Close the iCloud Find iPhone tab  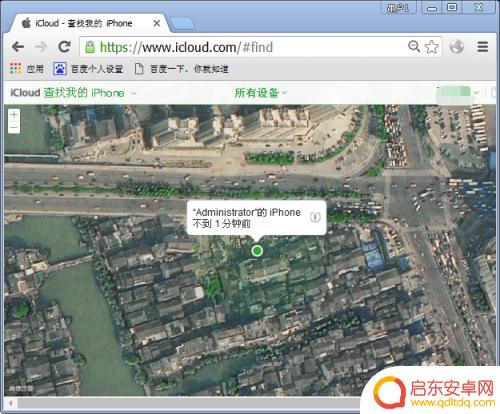pos(157,23)
